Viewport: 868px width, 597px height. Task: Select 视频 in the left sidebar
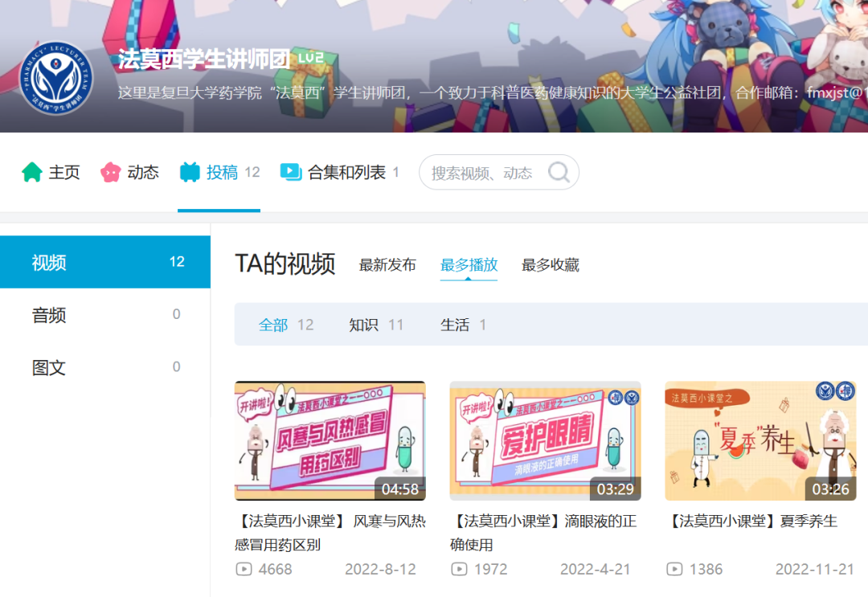click(x=105, y=262)
